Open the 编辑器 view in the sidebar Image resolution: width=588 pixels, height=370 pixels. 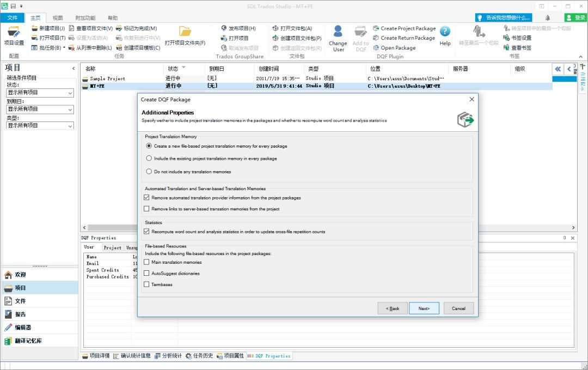[24, 327]
